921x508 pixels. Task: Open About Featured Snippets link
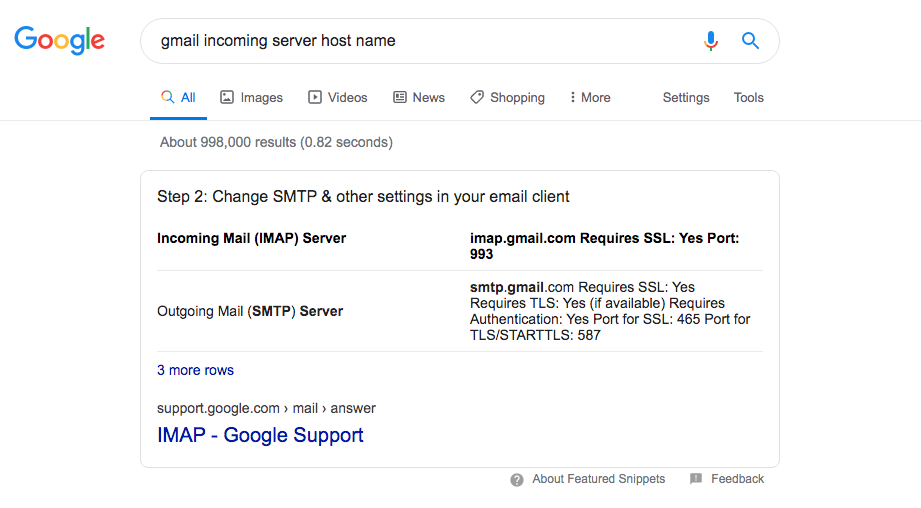pos(599,479)
